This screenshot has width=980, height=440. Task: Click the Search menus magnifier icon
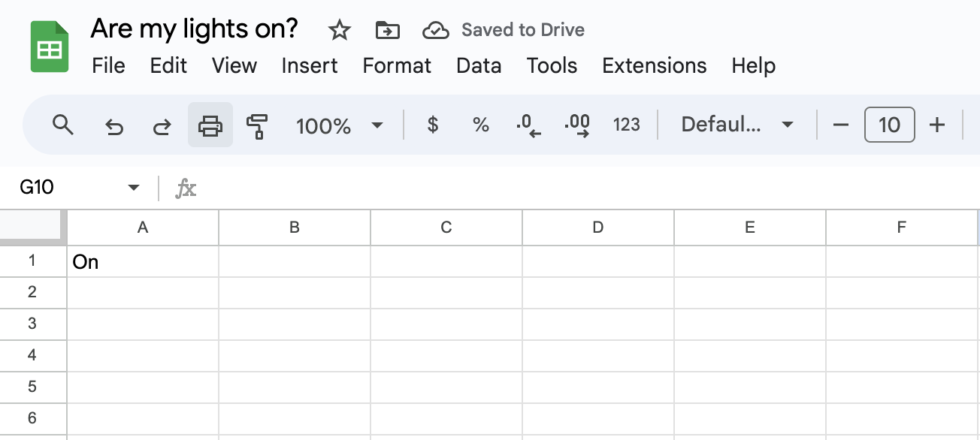pos(63,125)
